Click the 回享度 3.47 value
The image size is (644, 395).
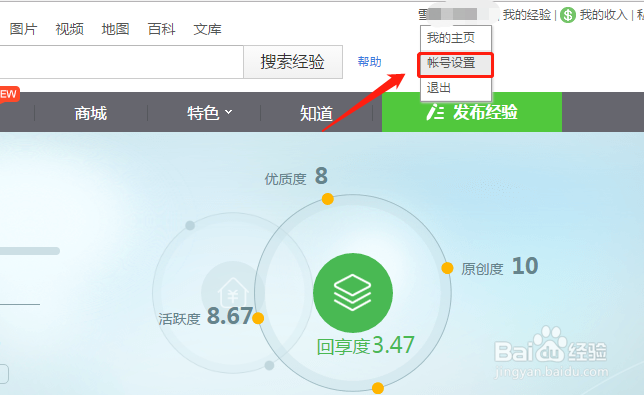[x=393, y=345]
